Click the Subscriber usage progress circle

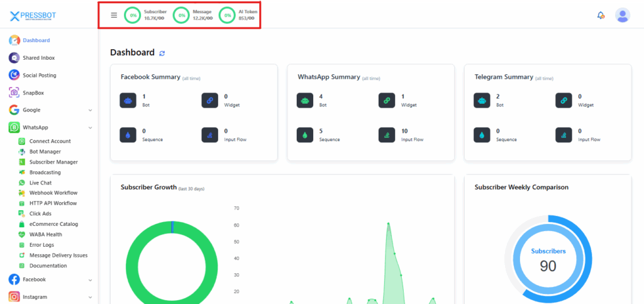132,15
